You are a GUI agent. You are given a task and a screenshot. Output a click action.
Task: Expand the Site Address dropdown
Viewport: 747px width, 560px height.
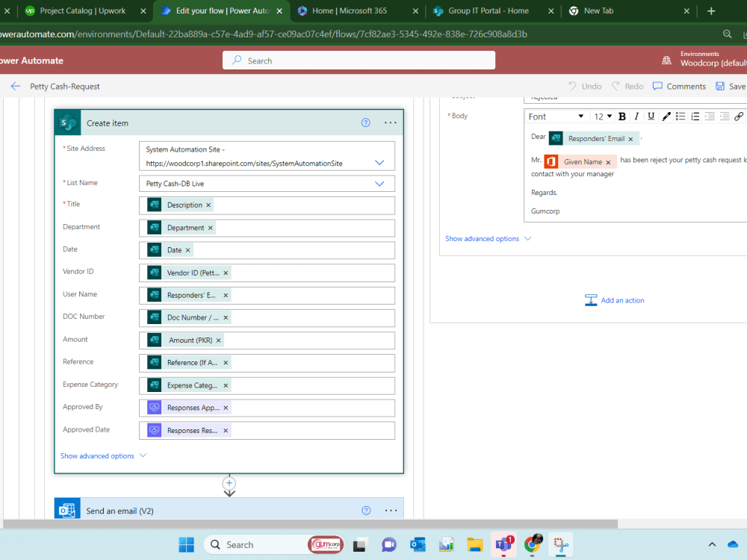(x=379, y=163)
